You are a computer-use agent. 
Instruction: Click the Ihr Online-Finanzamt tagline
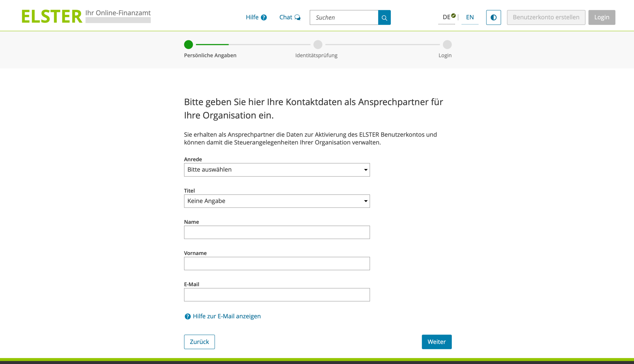pyautogui.click(x=118, y=13)
